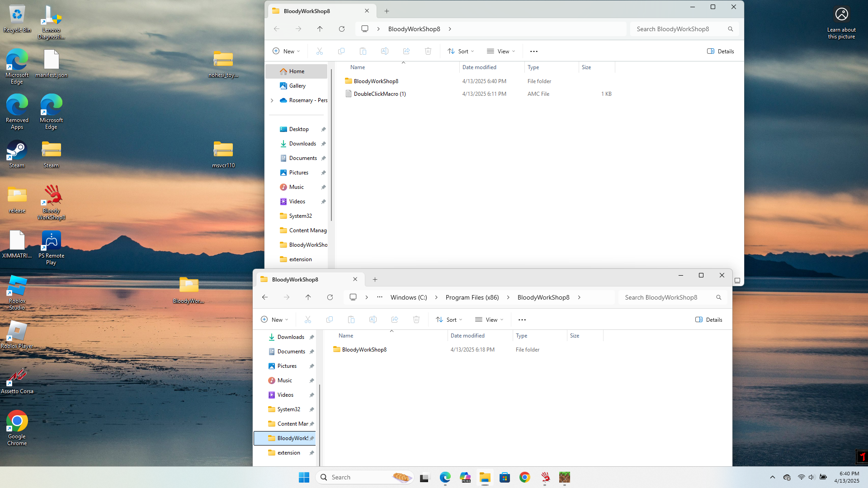
Task: Add new tab in upper Explorer window
Action: coord(387,11)
